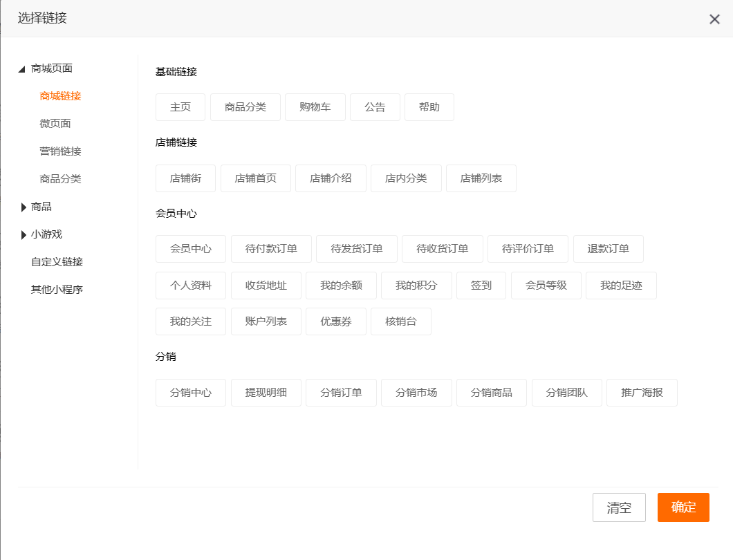This screenshot has height=560, width=733.
Task: Collapse the 商城页面 tree arrow
Action: point(22,69)
